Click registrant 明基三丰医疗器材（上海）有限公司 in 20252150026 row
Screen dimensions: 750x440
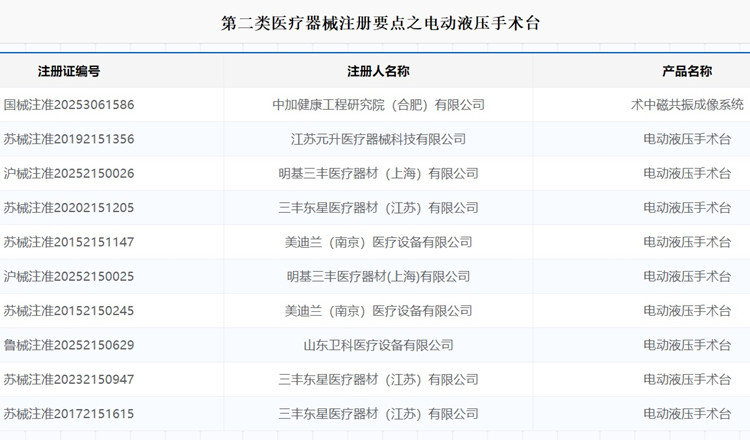click(378, 174)
